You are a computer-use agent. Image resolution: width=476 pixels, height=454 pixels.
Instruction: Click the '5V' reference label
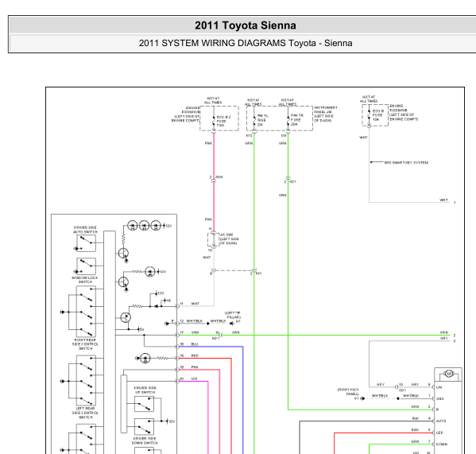point(141,329)
